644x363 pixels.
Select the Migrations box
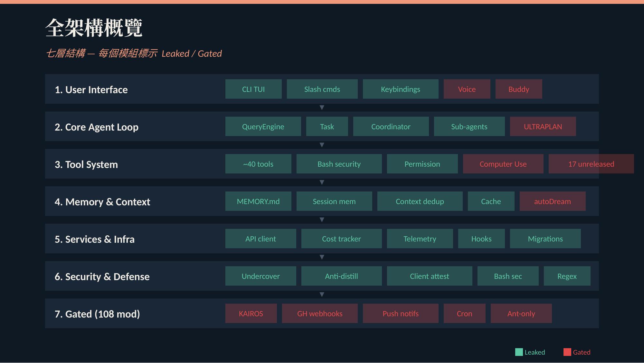(545, 239)
